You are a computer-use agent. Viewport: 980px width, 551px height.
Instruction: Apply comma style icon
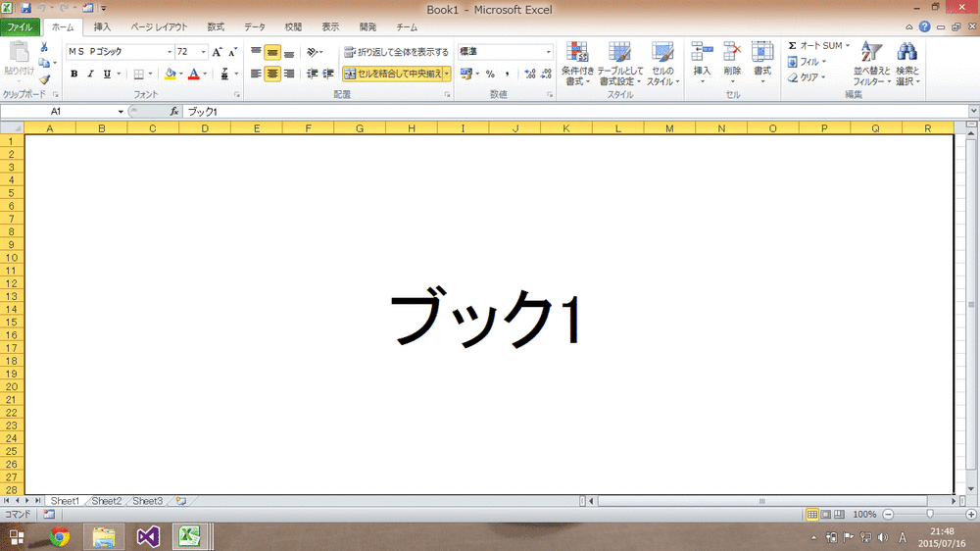pyautogui.click(x=507, y=74)
